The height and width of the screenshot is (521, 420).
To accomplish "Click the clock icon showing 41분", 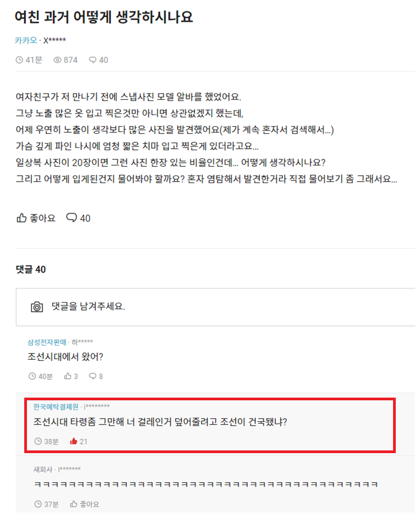I will click(x=19, y=60).
